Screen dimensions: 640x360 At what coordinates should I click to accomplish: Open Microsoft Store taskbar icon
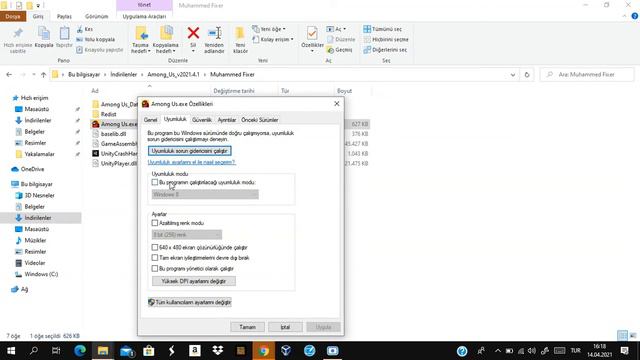pyautogui.click(x=149, y=351)
